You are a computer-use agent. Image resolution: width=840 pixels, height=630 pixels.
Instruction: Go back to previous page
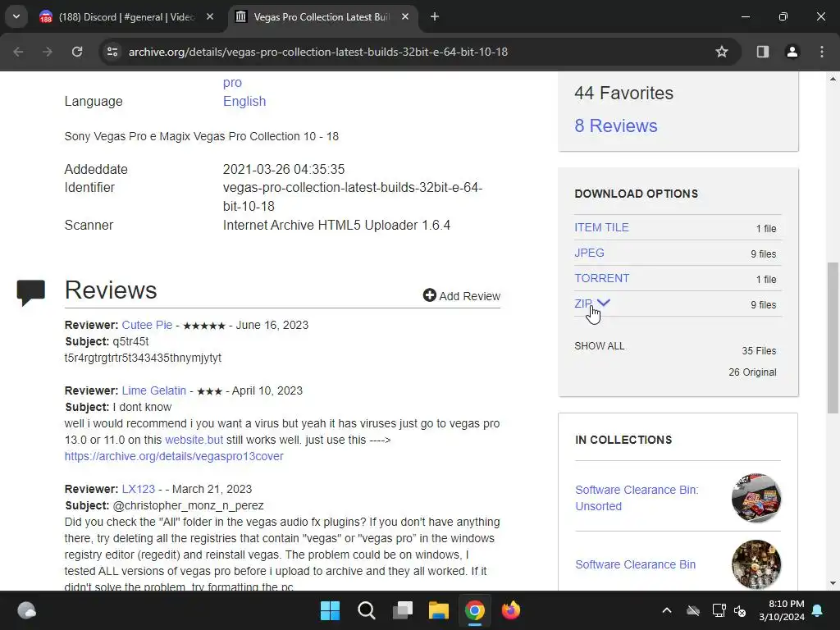click(x=18, y=52)
